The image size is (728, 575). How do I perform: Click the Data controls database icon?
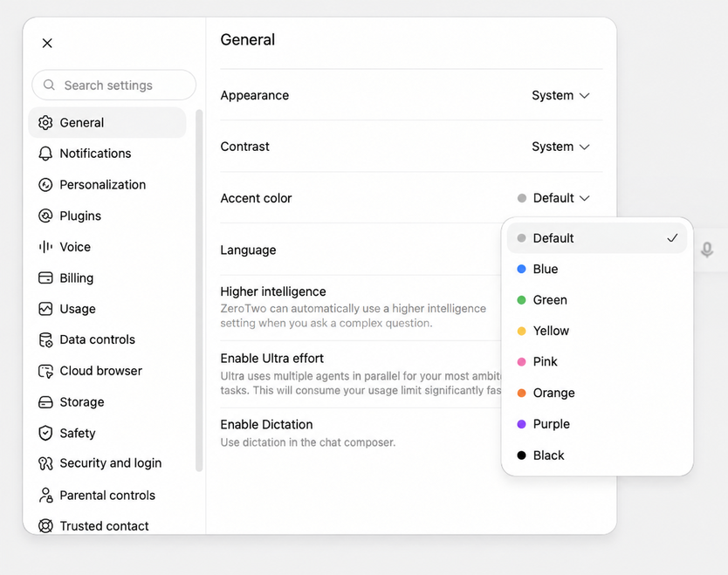[x=45, y=339]
